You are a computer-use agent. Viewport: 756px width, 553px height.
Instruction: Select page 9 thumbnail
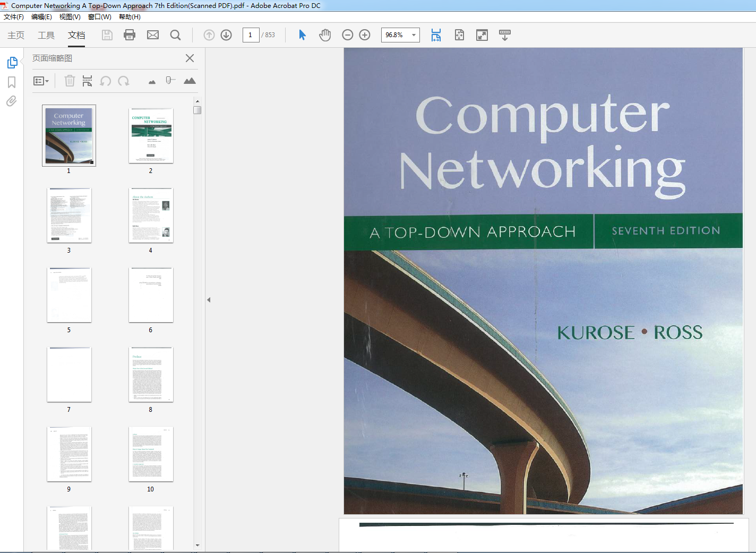click(x=69, y=454)
